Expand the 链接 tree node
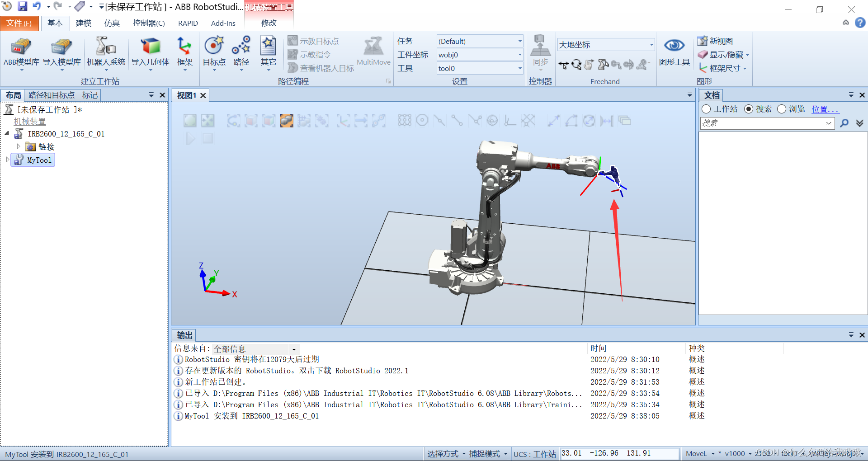868x461 pixels. (x=18, y=146)
